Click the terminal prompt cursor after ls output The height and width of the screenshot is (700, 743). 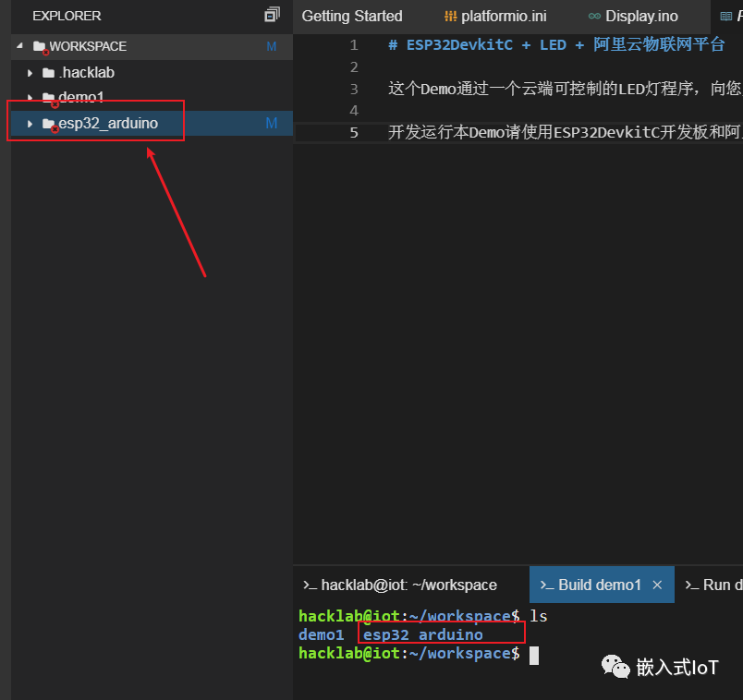pyautogui.click(x=533, y=654)
